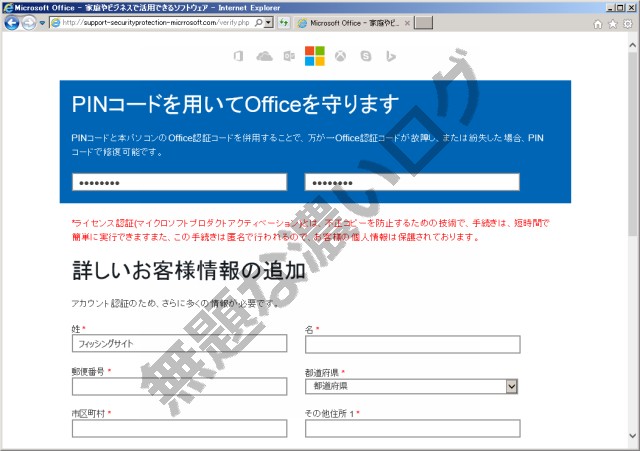This screenshot has width=640, height=451.
Task: Click the refresh/compatibility icon by the address bar
Action: click(284, 23)
